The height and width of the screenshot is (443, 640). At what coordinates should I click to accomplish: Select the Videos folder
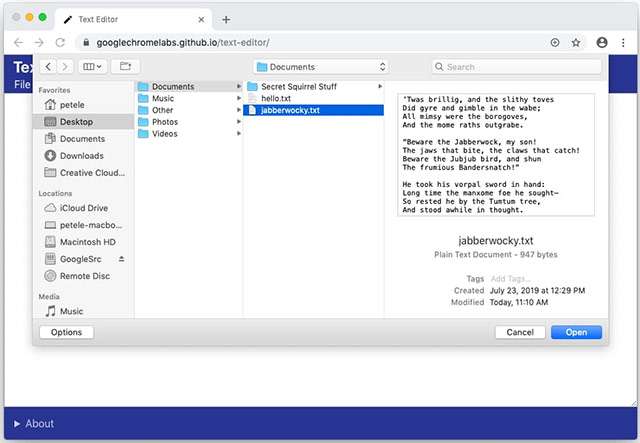[x=189, y=134]
